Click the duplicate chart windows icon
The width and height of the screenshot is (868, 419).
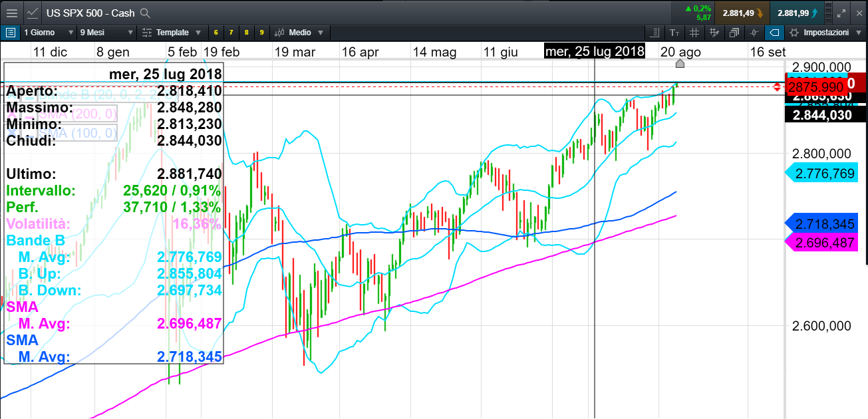click(x=734, y=32)
